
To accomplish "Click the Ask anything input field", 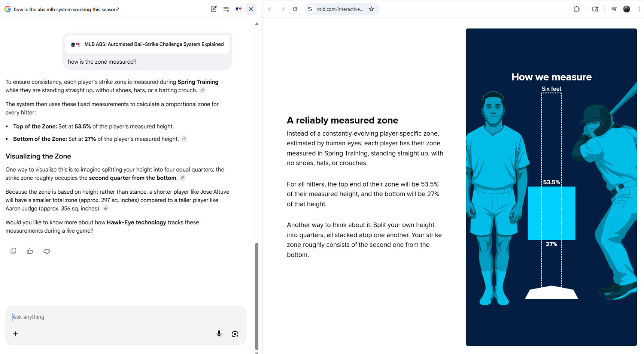I will coord(75,317).
